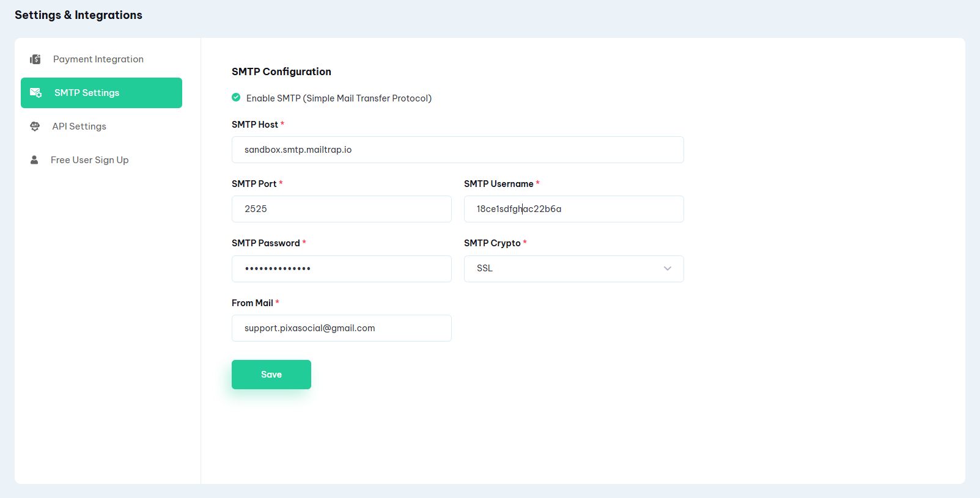Toggle Enable SMTP (Simple Mail Transfer Protocol)
Screen dimensions: 980x498
coord(236,97)
